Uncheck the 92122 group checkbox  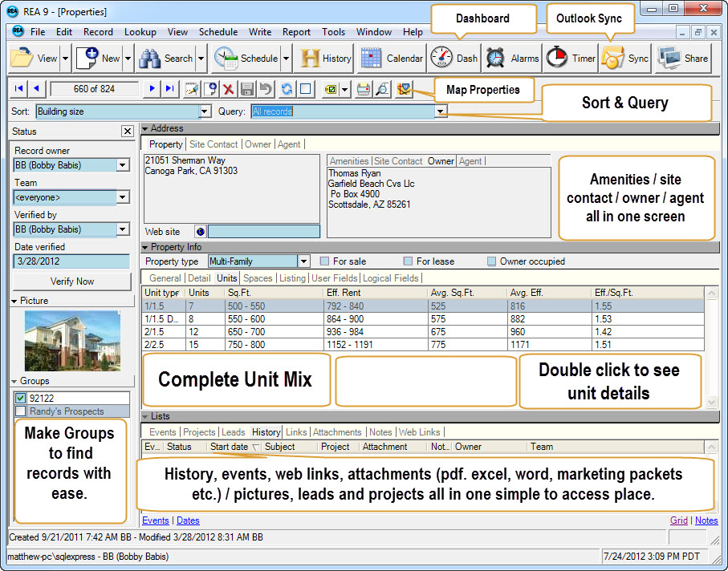(20, 398)
